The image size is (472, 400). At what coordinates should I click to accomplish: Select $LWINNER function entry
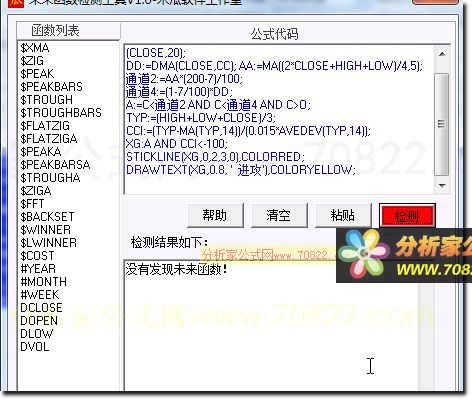tap(48, 243)
